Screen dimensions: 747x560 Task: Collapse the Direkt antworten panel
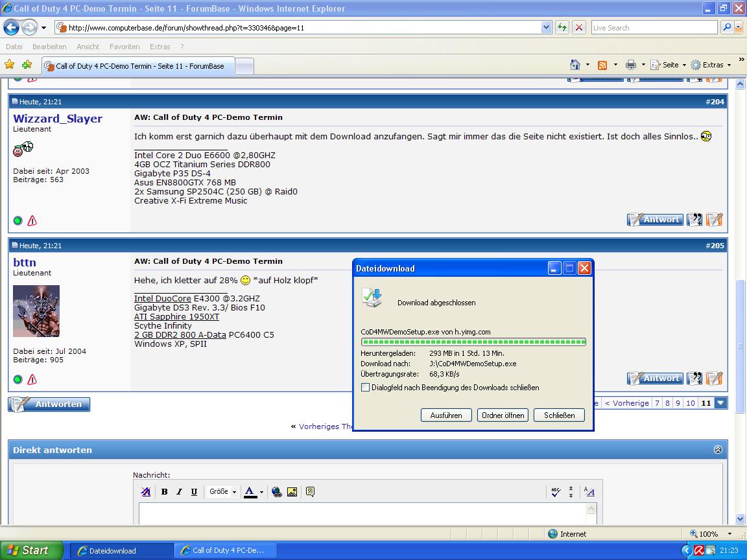point(718,450)
